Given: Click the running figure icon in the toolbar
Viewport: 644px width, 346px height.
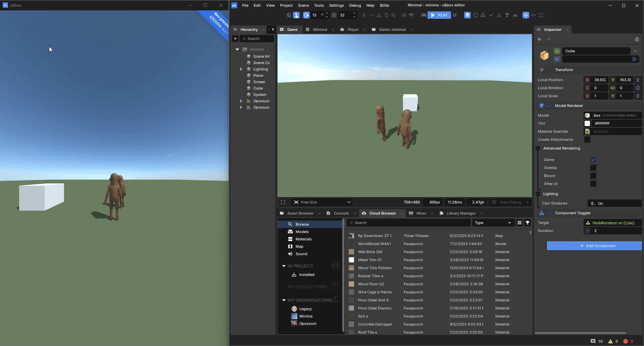Looking at the screenshot, I should tap(364, 15).
